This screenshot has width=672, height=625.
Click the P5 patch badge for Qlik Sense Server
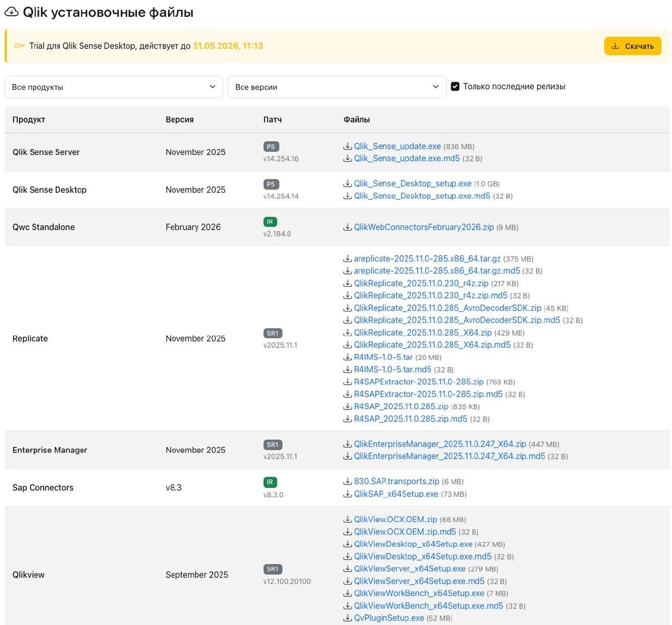click(271, 147)
